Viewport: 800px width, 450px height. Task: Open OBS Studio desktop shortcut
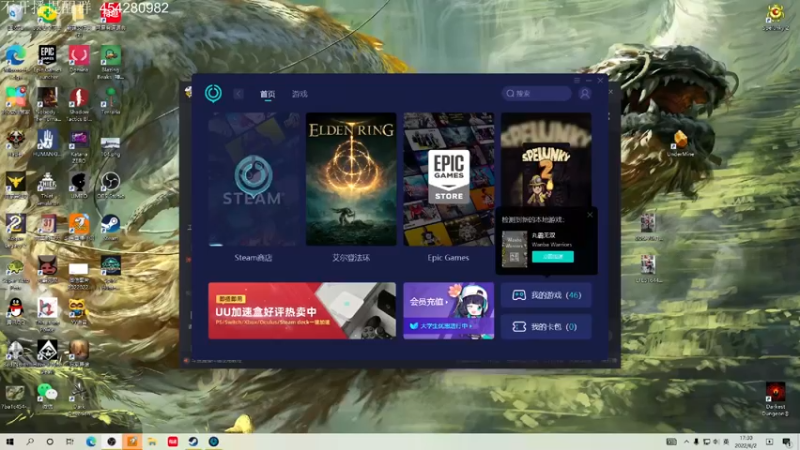110,185
